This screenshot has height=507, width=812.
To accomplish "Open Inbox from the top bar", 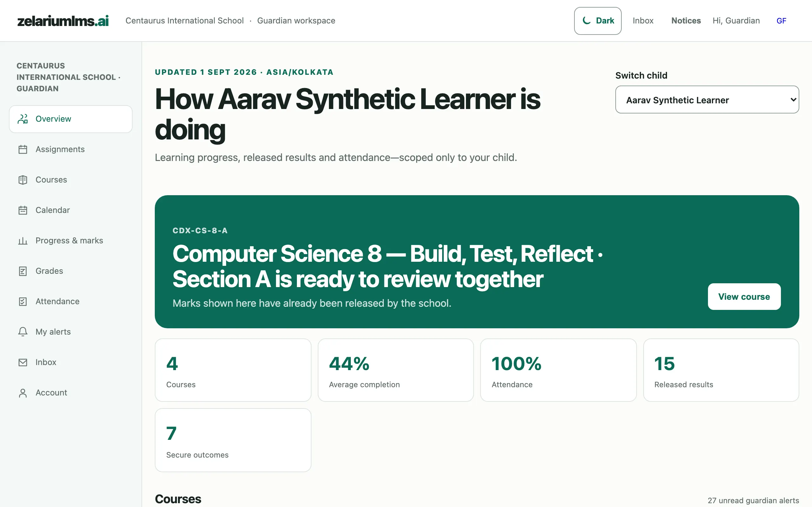I will [x=643, y=21].
